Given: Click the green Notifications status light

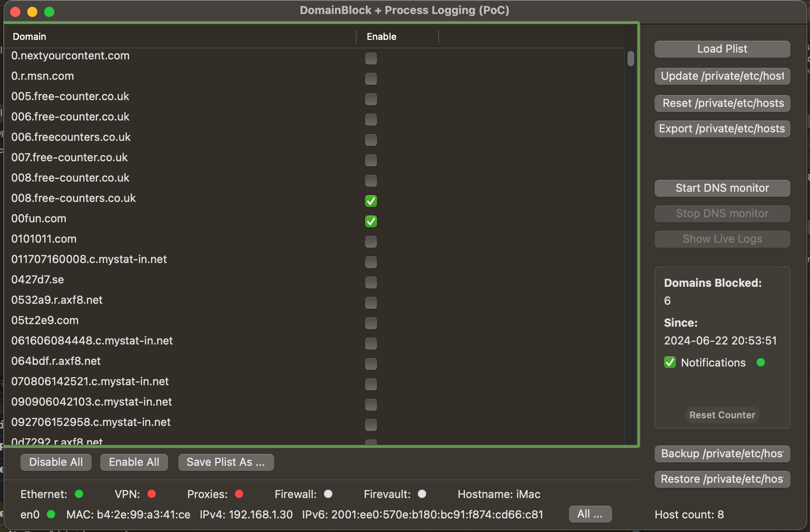Looking at the screenshot, I should pyautogui.click(x=761, y=362).
